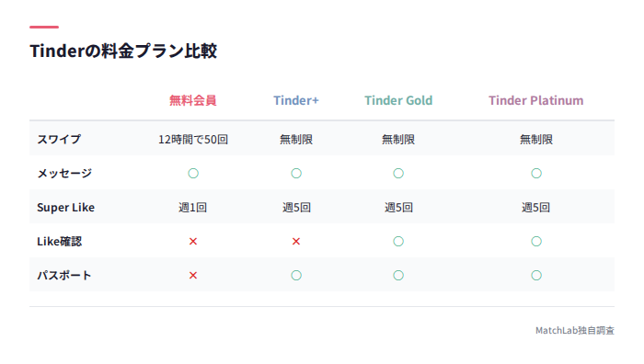Click the red cross for Like確認 under Tinder+
This screenshot has width=644, height=364.
tap(296, 242)
